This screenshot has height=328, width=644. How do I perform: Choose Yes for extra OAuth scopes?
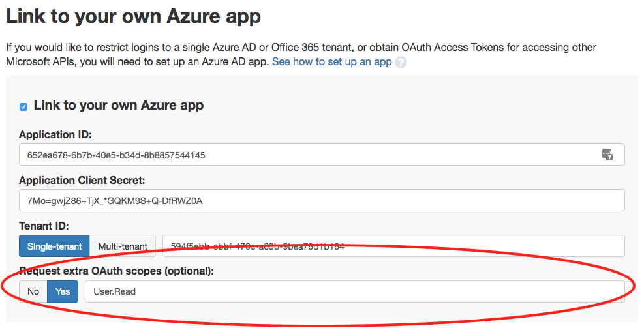click(63, 291)
